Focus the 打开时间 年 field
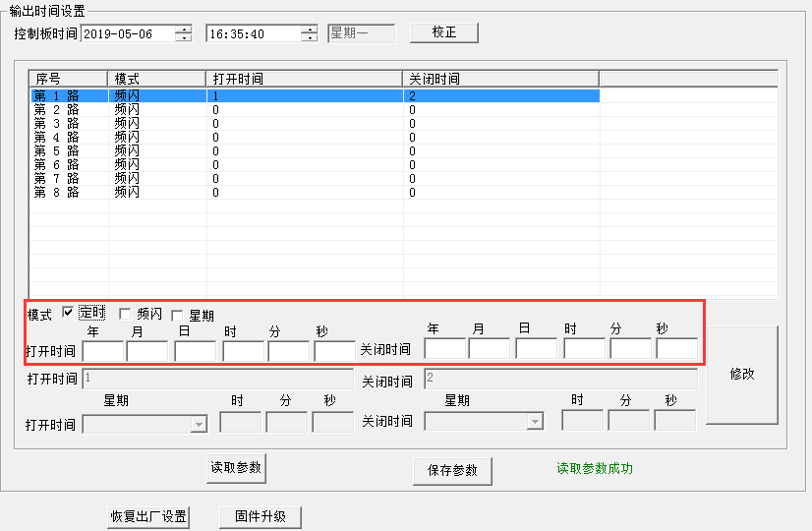This screenshot has width=812, height=531. pos(103,352)
